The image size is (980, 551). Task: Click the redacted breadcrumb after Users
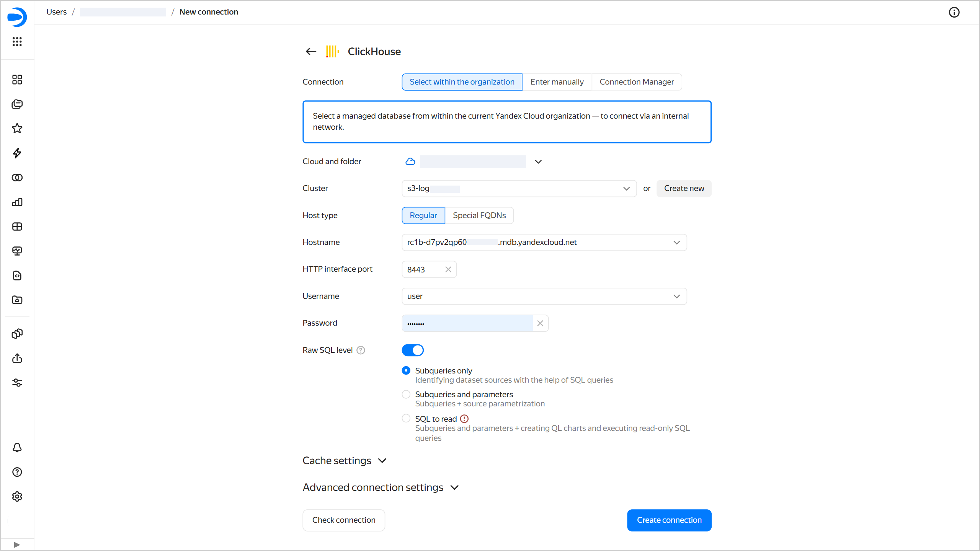[123, 12]
